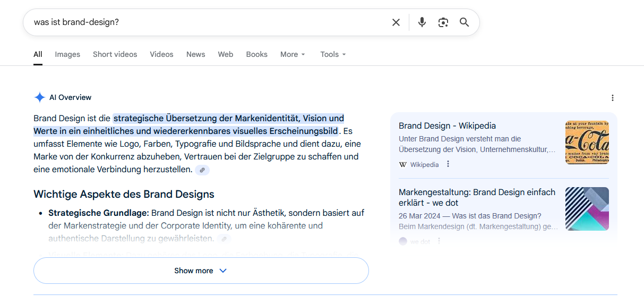Switch to the Short videos tab
644x303 pixels.
115,54
